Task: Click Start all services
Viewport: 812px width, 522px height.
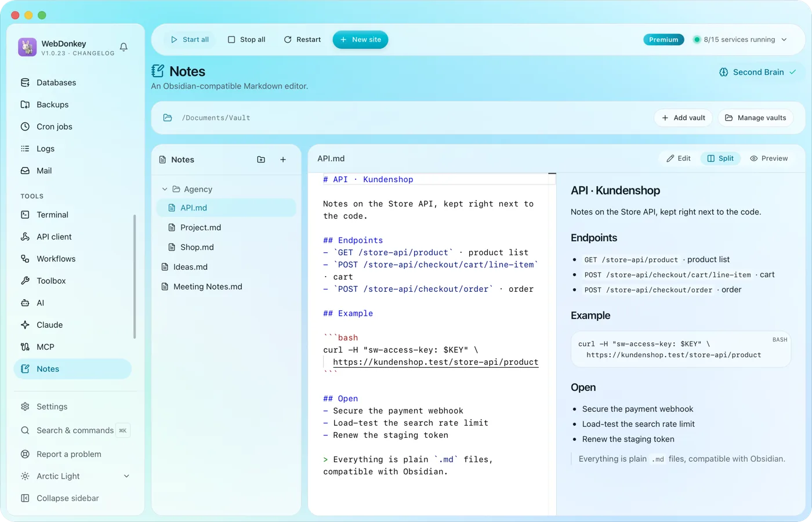Action: (x=190, y=39)
